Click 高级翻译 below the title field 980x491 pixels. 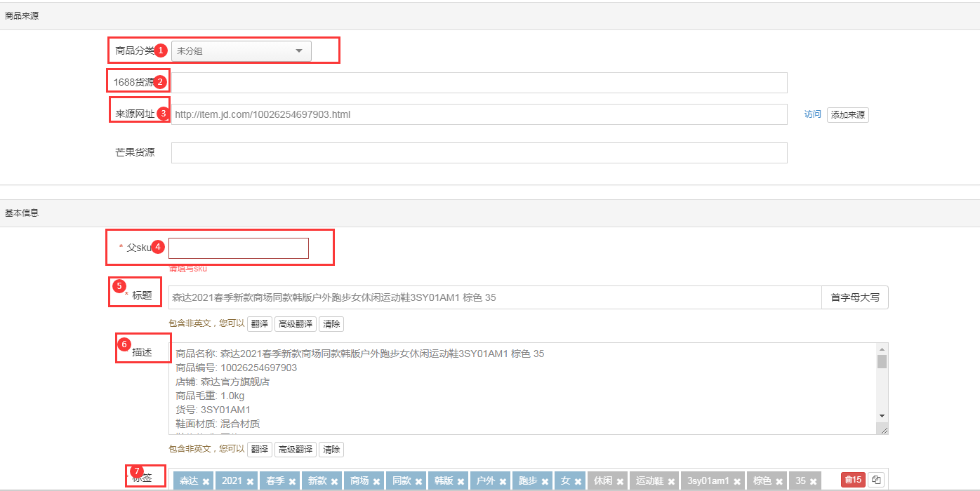tap(295, 324)
